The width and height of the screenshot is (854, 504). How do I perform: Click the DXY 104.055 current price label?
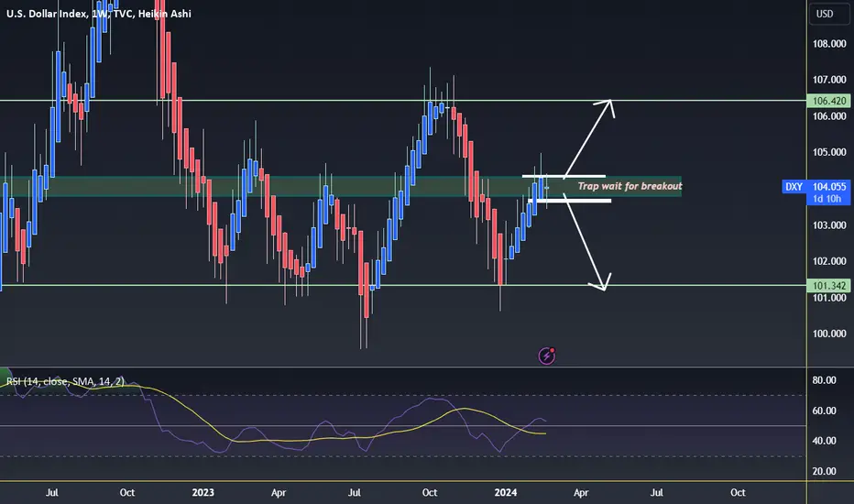[816, 186]
